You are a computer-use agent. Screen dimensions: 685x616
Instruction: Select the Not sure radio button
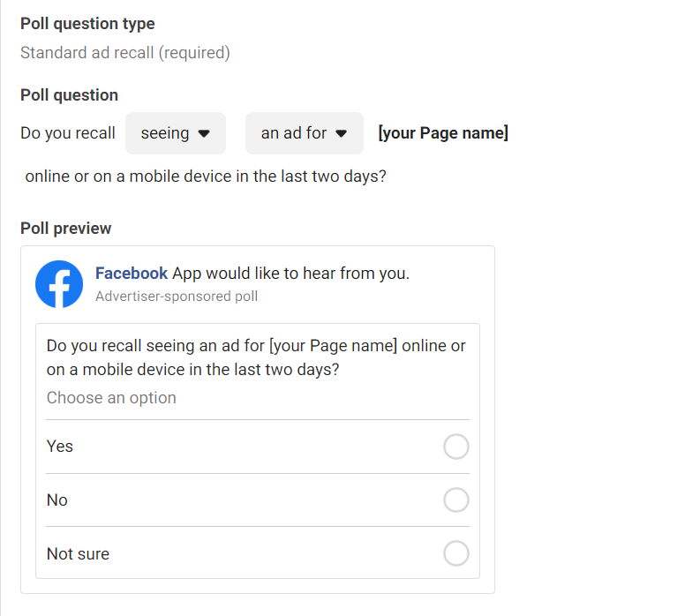456,553
